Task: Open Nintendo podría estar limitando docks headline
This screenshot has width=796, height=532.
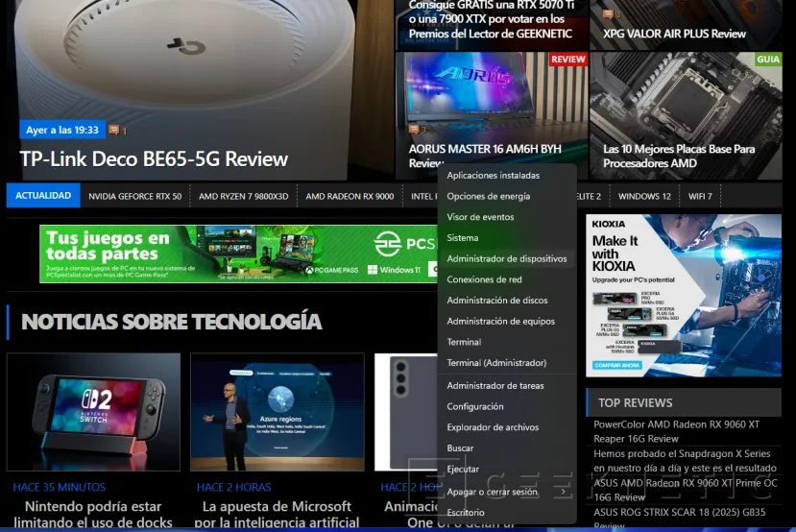Action: 93,514
